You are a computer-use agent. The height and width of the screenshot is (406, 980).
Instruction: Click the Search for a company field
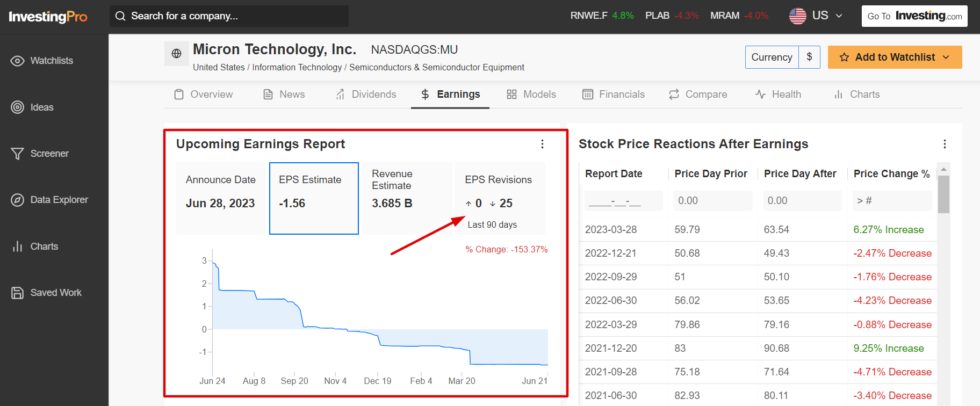pos(229,16)
